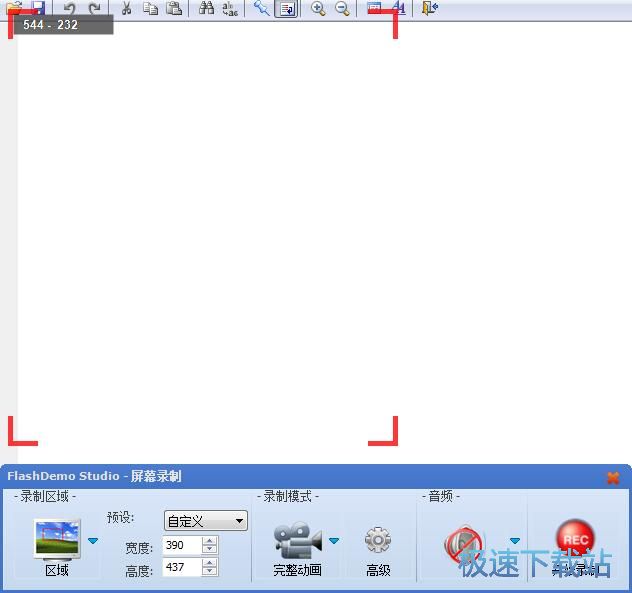Image resolution: width=632 pixels, height=593 pixels.
Task: Expand the region type dropdown arrow
Action: [93, 541]
